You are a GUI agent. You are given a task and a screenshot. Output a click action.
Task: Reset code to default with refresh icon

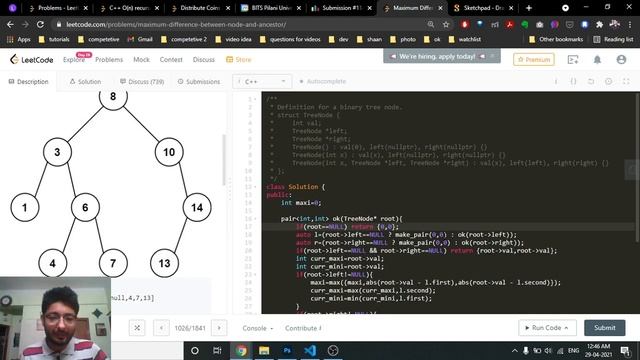pos(591,82)
